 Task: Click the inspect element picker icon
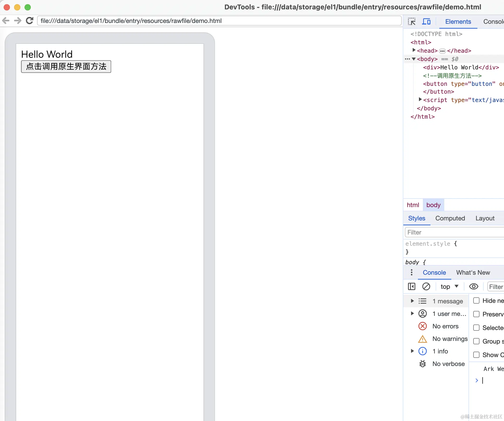pyautogui.click(x=412, y=22)
